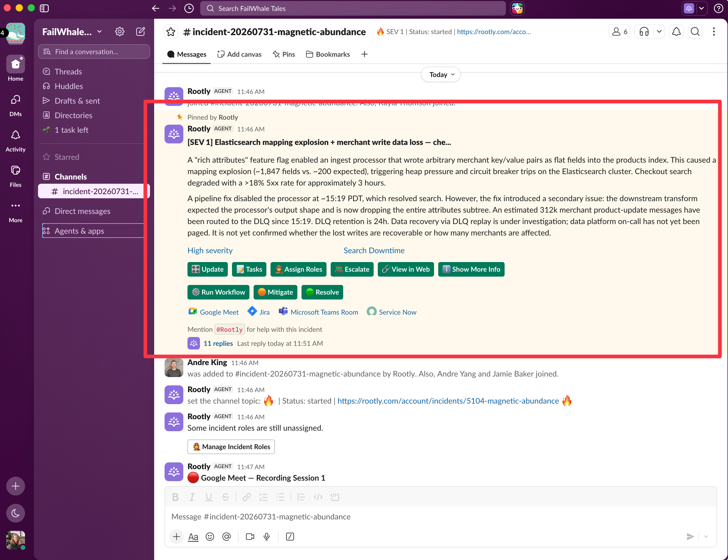
Task: Toggle the sidebar panel icon
Action: (44, 8)
